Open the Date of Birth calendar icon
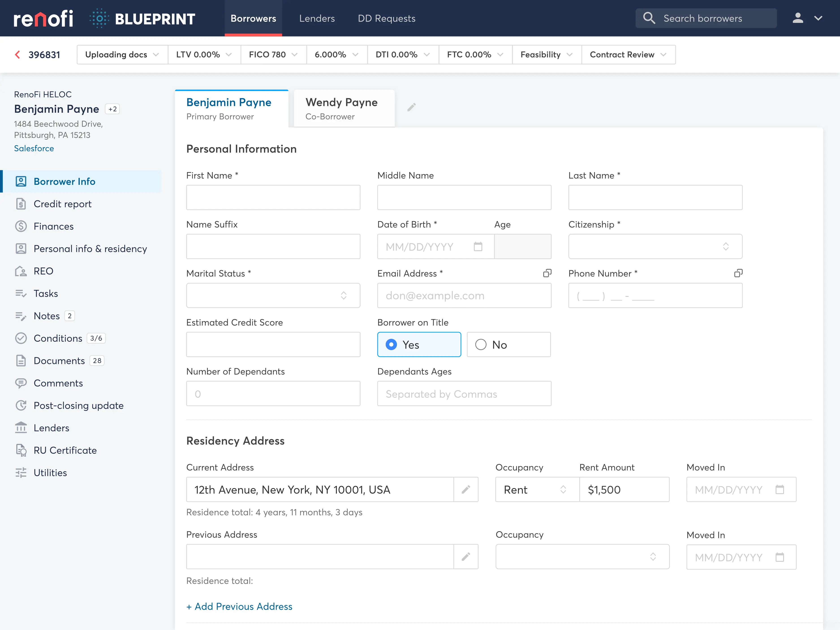This screenshot has width=840, height=630. point(478,246)
